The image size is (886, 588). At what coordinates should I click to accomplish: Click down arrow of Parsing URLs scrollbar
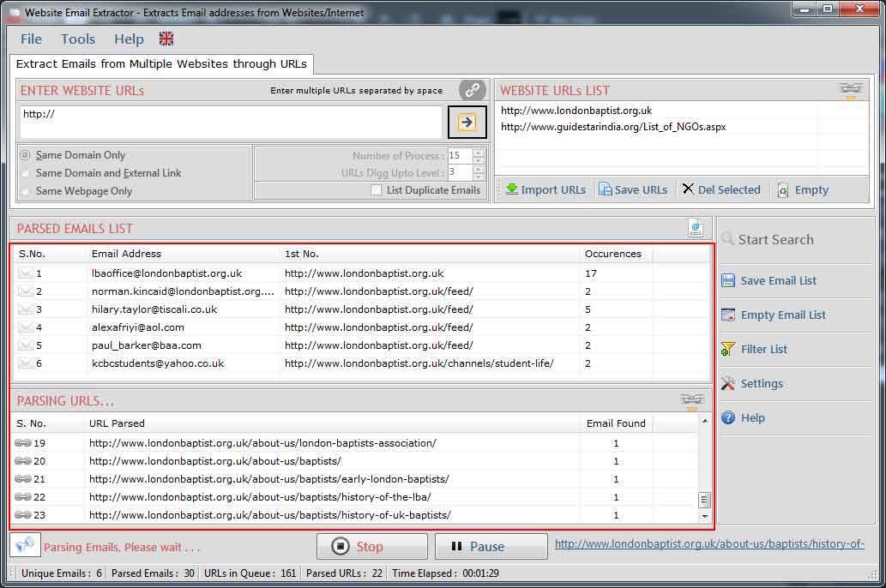click(705, 516)
